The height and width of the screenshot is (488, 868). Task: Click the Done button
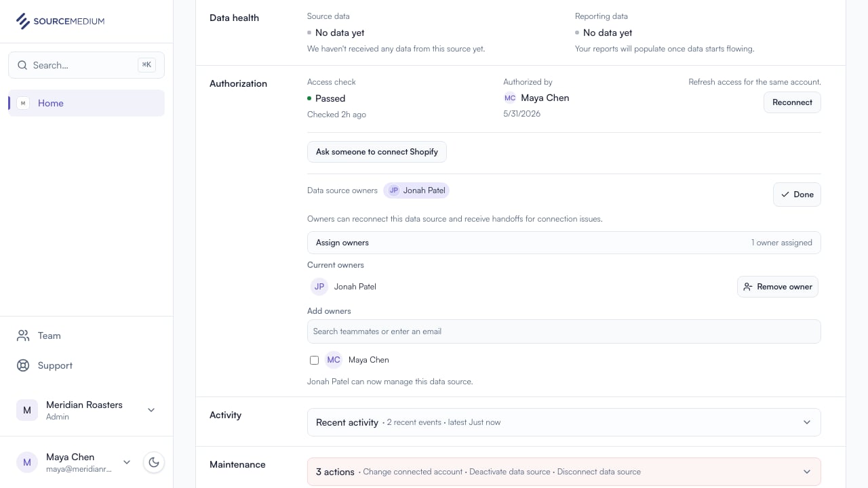[797, 195]
